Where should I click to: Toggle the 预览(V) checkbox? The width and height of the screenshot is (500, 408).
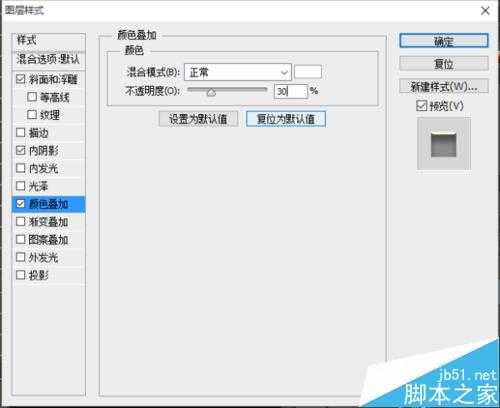click(x=421, y=106)
